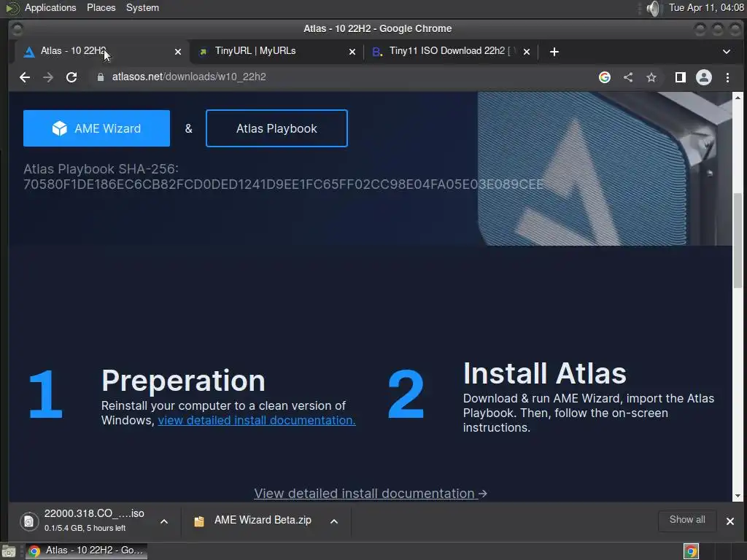747x560 pixels.
Task: Close the TinyURL MyURLs tab
Action: click(352, 52)
